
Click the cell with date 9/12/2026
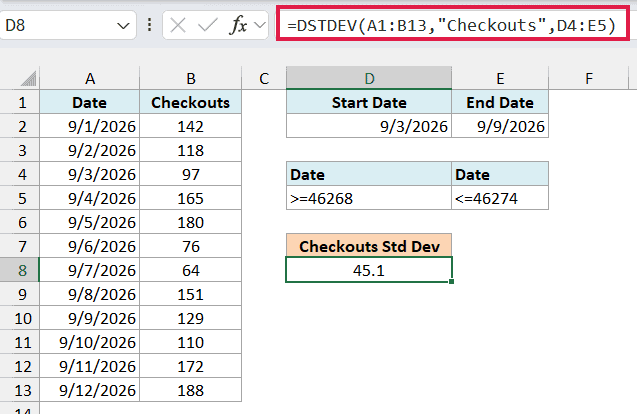90,390
